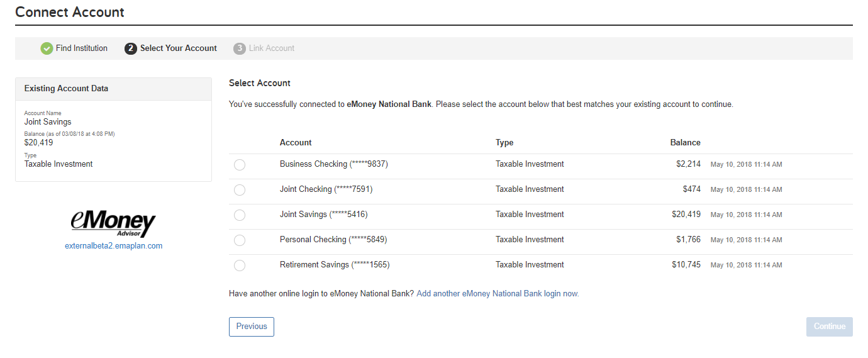Choose the Joint Savings radio button
868x358 pixels.
pyautogui.click(x=240, y=215)
